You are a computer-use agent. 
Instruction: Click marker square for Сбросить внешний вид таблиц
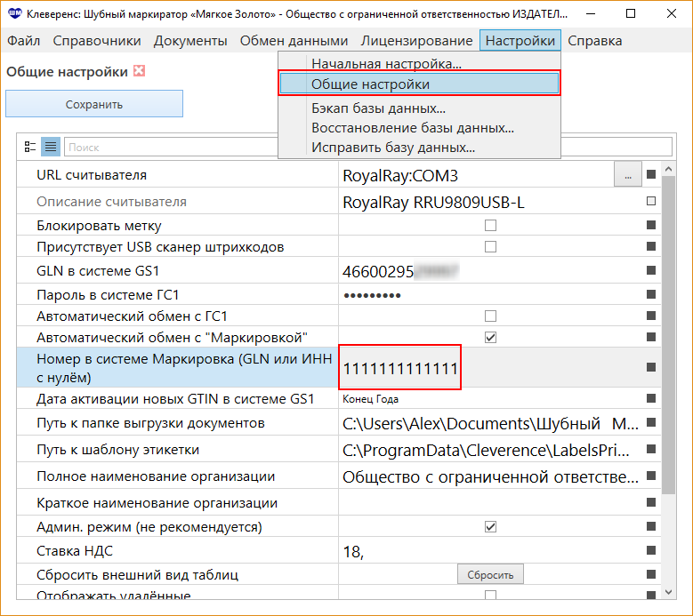651,574
